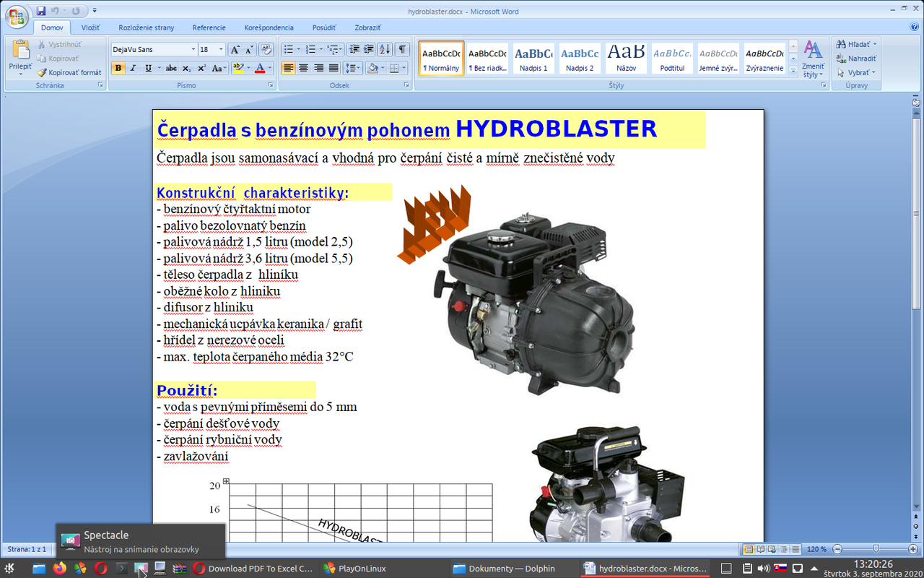Toggle Bold formatting
924x578 pixels.
click(x=118, y=69)
